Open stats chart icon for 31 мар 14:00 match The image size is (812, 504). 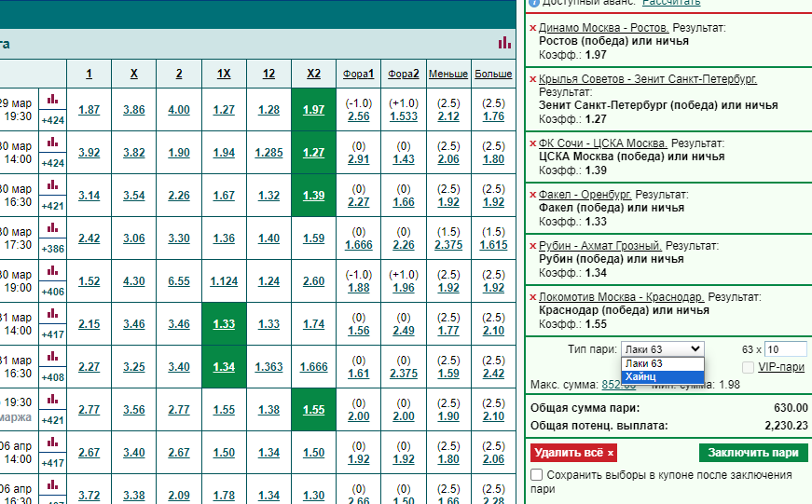tap(53, 314)
